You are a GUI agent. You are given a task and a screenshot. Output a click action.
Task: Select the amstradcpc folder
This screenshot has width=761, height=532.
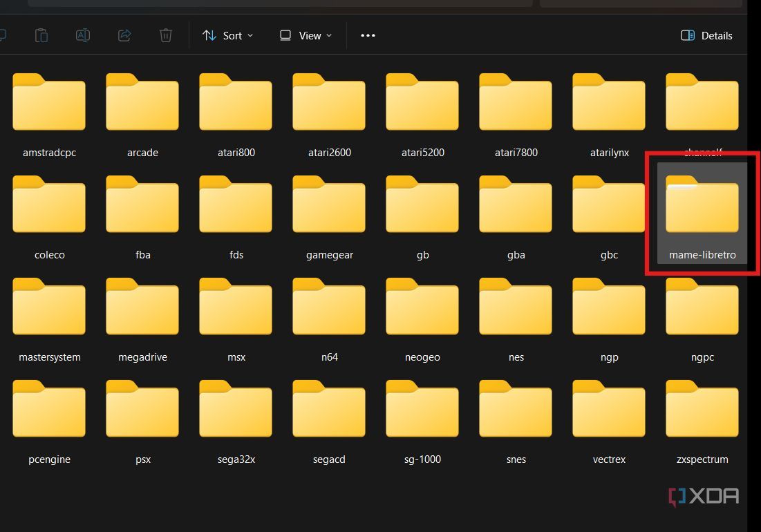click(x=49, y=104)
